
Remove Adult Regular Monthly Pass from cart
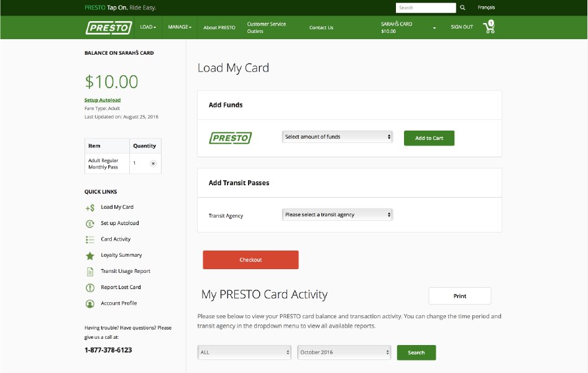pyautogui.click(x=153, y=163)
